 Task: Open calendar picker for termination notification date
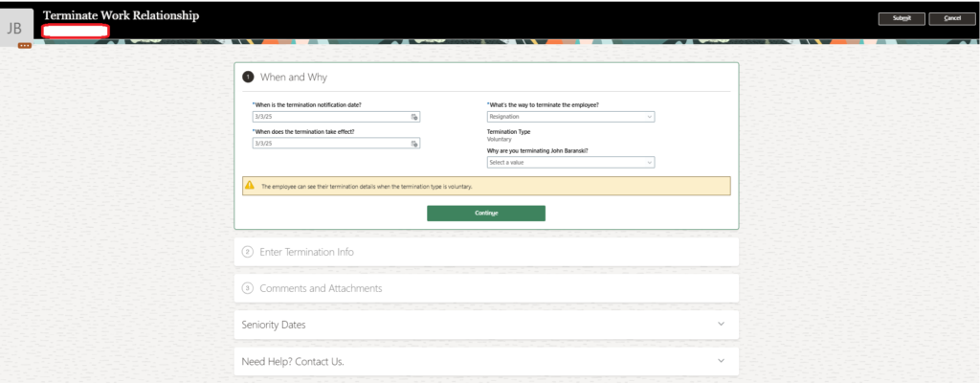coord(414,117)
